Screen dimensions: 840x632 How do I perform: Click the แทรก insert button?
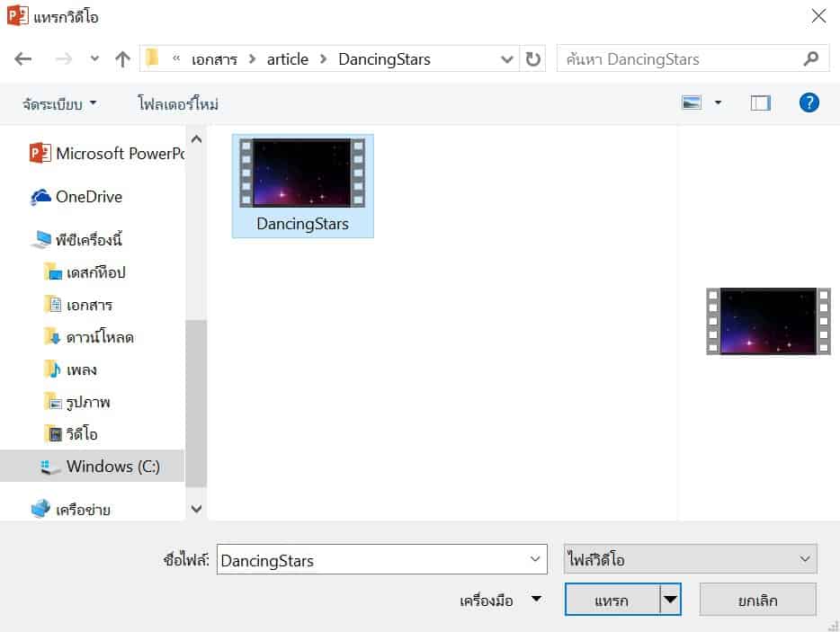[x=612, y=600]
